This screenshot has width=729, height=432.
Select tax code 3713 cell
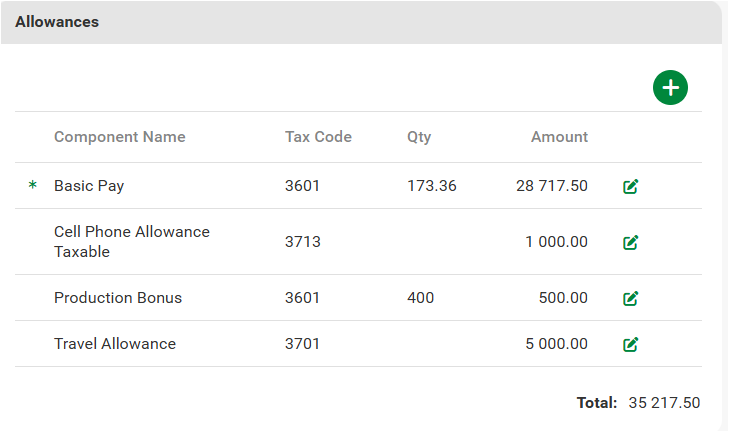click(302, 242)
